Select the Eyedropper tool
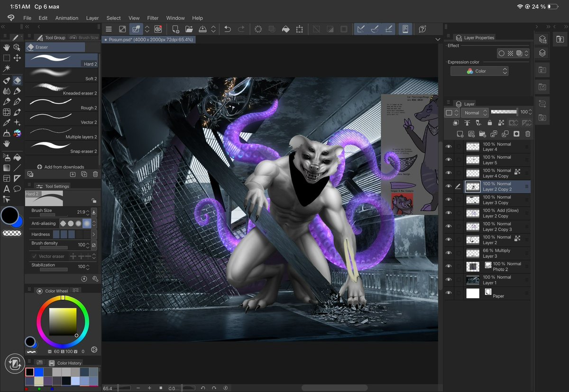Viewport: 569px width, 392px height. pos(7,123)
